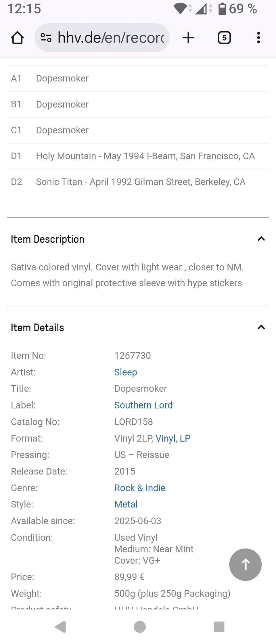Screen dimensions: 276x644
Task: Collapse the Item Details section
Action: coord(261,327)
